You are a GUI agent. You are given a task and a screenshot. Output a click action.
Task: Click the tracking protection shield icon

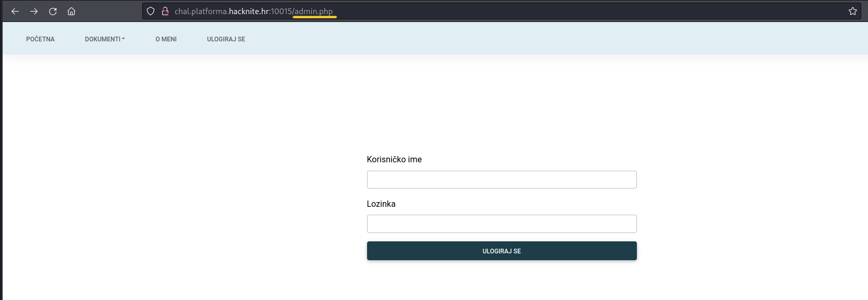point(151,11)
